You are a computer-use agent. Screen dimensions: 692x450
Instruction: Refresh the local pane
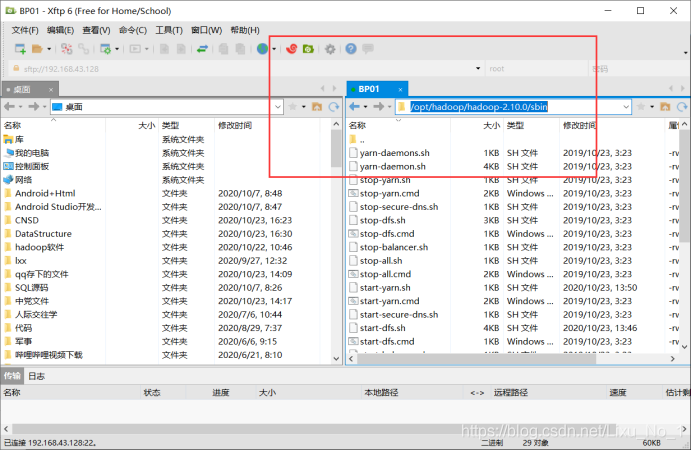point(334,107)
